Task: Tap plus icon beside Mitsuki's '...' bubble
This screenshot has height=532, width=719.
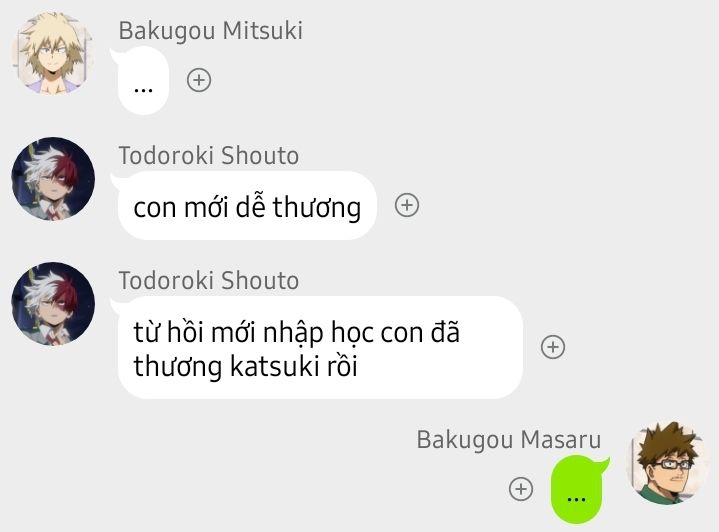Action: (199, 80)
